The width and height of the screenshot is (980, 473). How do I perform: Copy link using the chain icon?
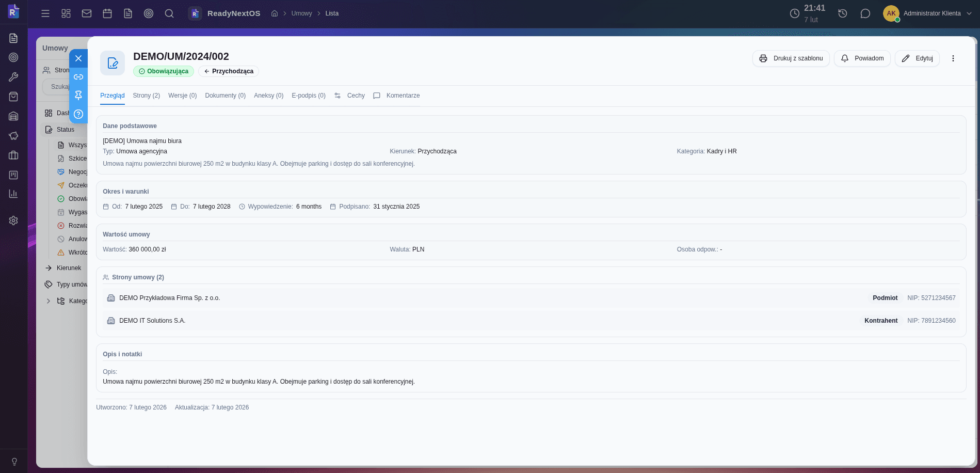(78, 77)
